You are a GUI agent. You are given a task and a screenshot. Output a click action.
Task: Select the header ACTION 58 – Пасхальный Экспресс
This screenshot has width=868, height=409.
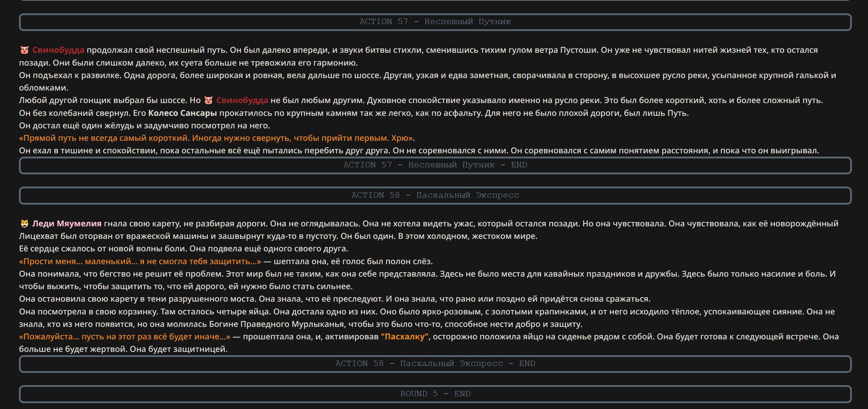pos(435,195)
